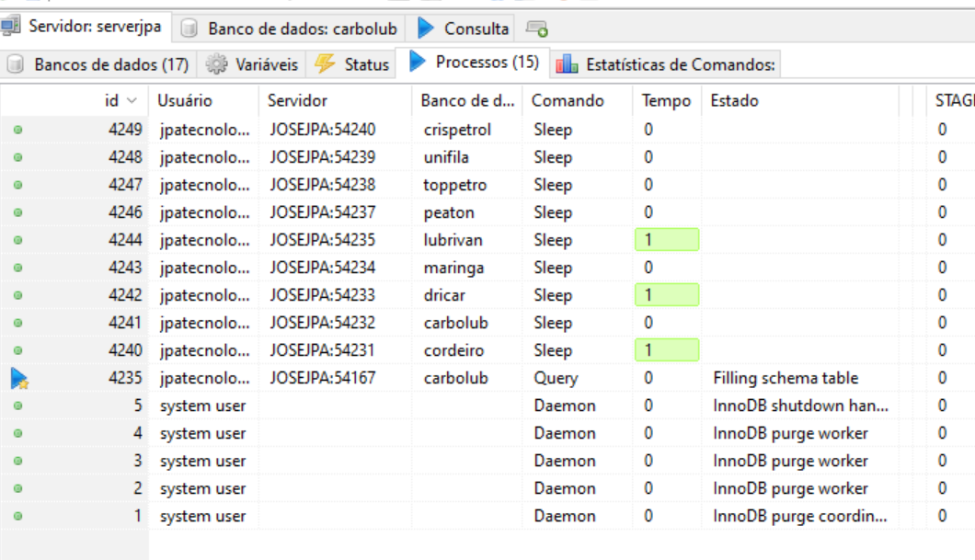975x560 pixels.
Task: Sort by Usuário column header
Action: click(x=203, y=100)
